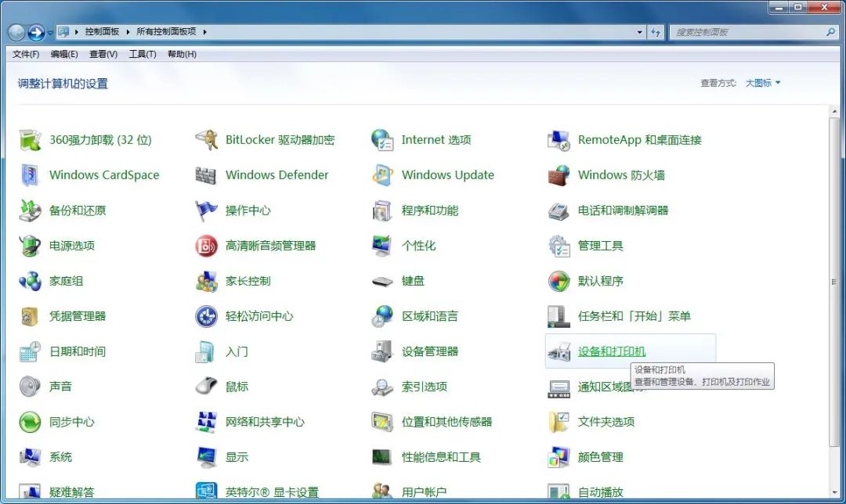Open the 声音 speaker icon
Screen dimensions: 846x504
tap(31, 387)
